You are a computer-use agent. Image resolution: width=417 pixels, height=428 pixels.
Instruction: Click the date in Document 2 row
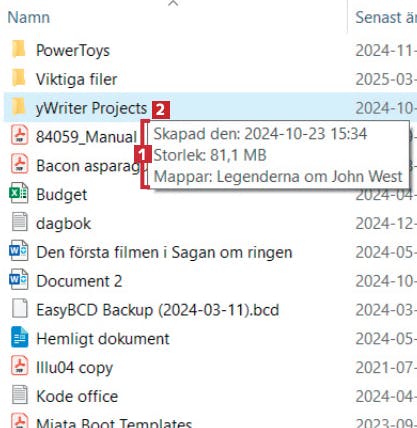pyautogui.click(x=386, y=281)
